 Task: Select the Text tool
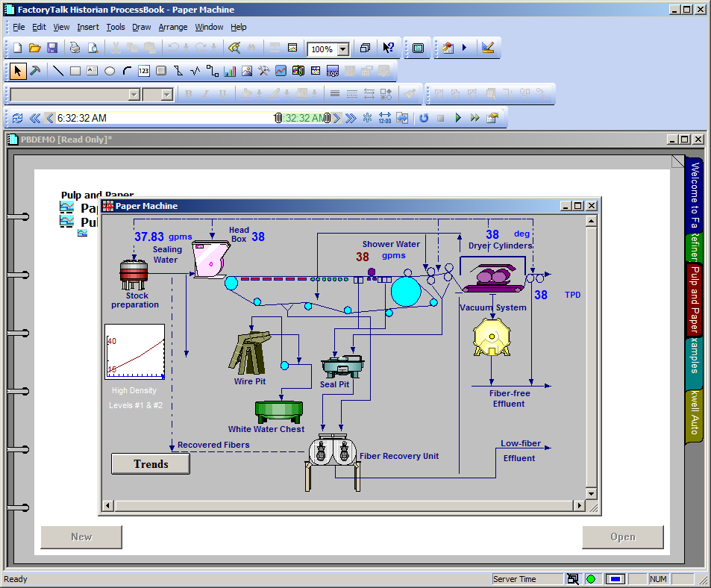coord(92,71)
